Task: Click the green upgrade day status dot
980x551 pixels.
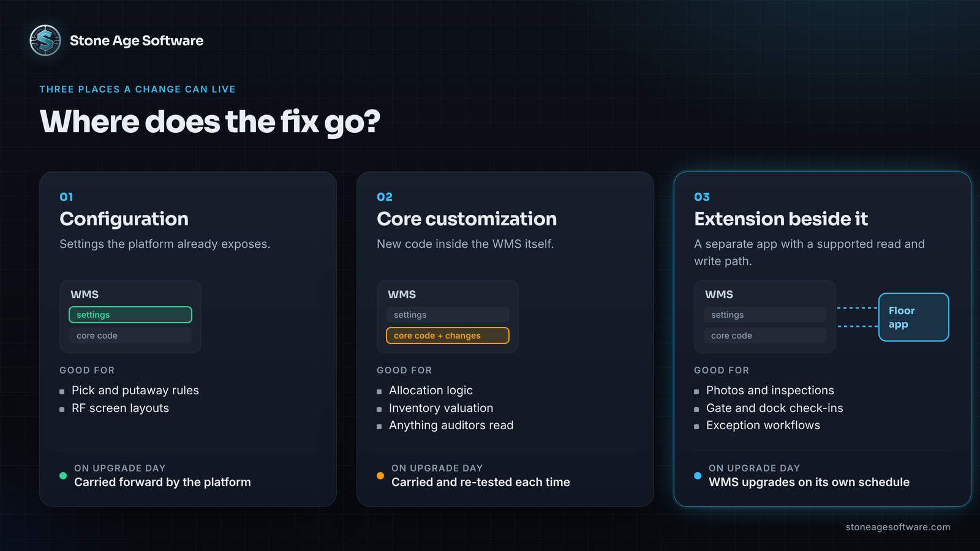Action: click(63, 476)
